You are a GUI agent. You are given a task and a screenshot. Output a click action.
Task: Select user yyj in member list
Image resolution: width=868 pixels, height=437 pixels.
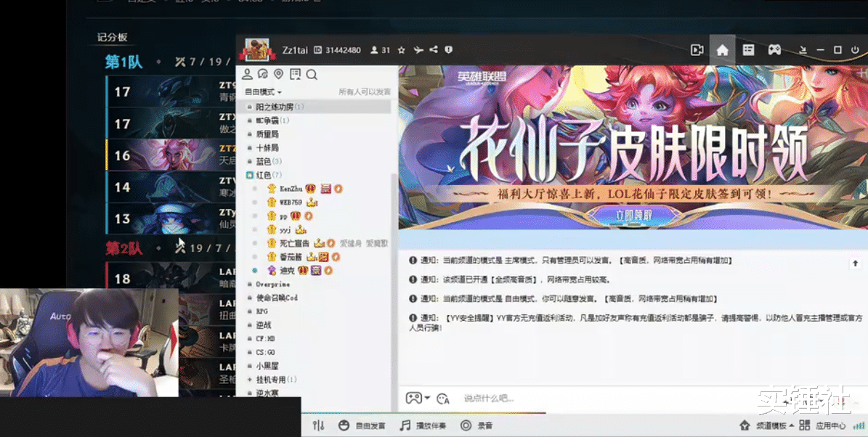point(285,229)
